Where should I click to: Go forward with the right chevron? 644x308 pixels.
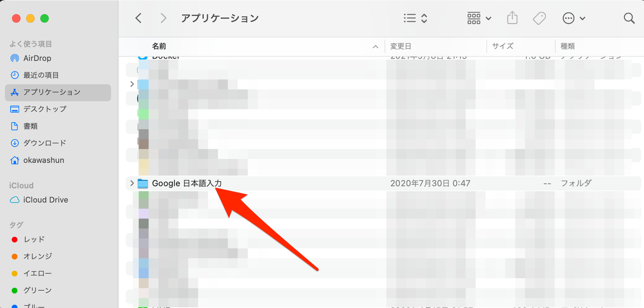click(163, 18)
